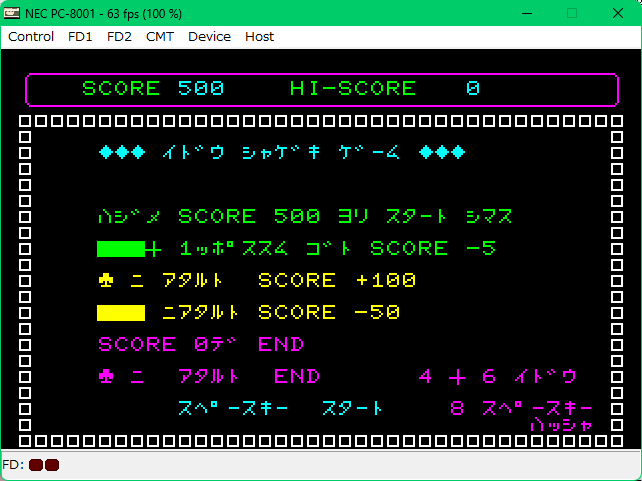This screenshot has height=481, width=642.
Task: Open the FD2 menu
Action: click(x=119, y=37)
